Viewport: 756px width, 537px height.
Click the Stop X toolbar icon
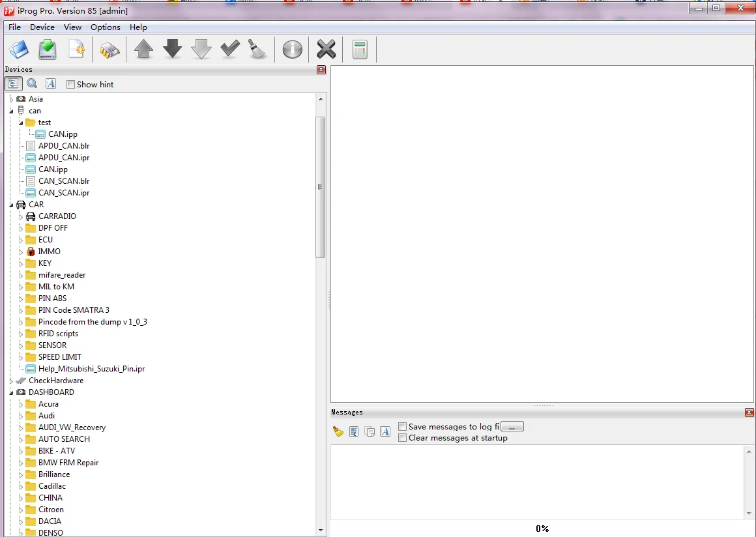[x=326, y=49]
